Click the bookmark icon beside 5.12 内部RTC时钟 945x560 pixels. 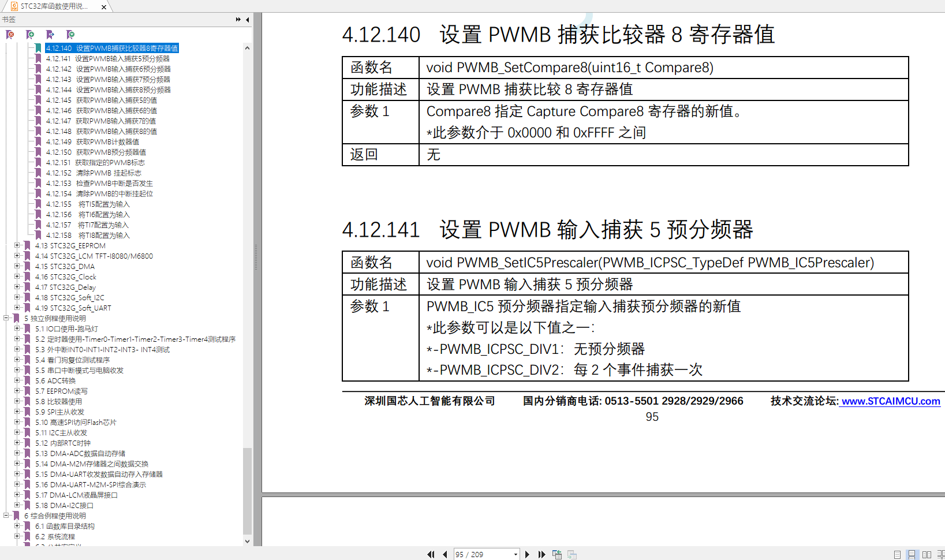pyautogui.click(x=27, y=443)
